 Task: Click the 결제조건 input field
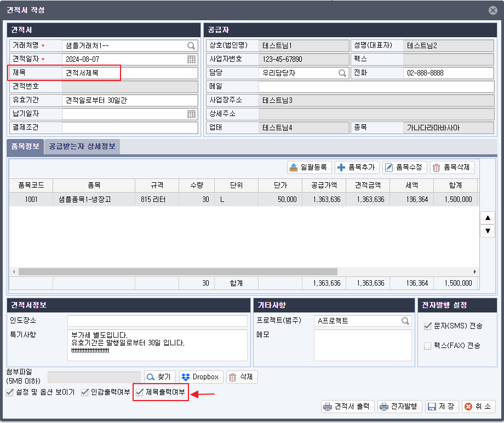130,128
